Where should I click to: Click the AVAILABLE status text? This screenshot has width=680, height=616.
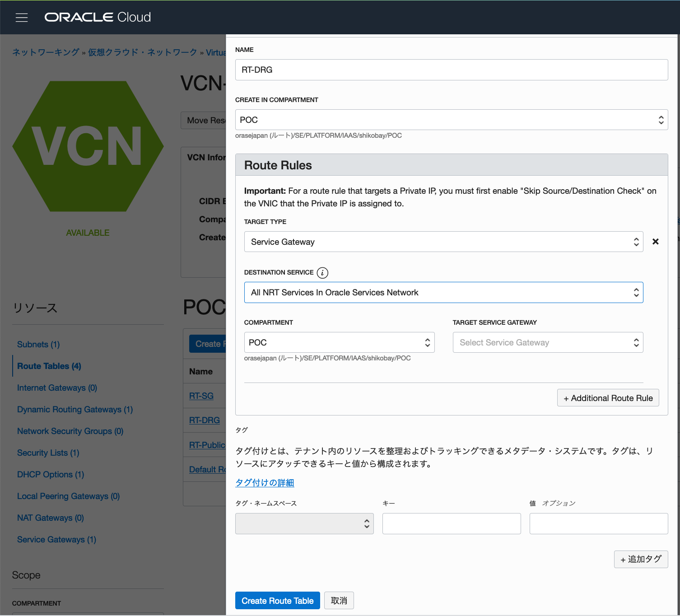[88, 233]
